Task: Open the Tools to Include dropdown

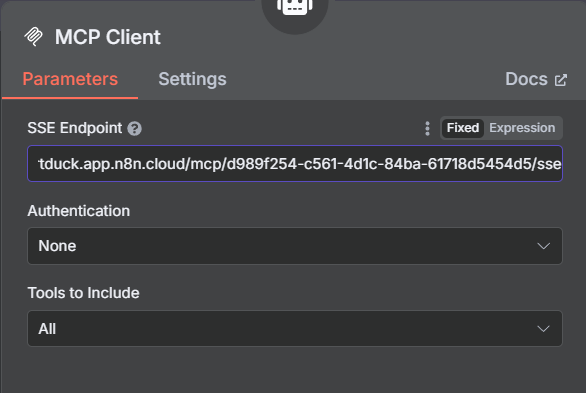Action: point(295,329)
